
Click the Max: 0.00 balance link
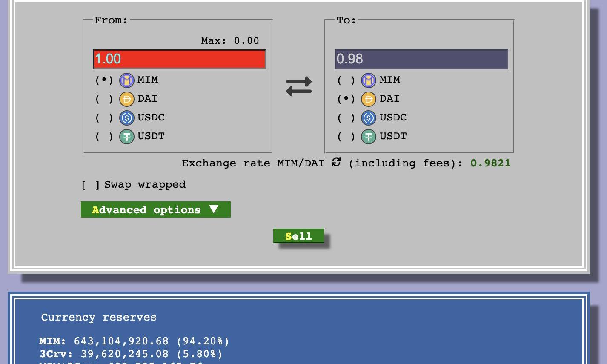pyautogui.click(x=230, y=41)
